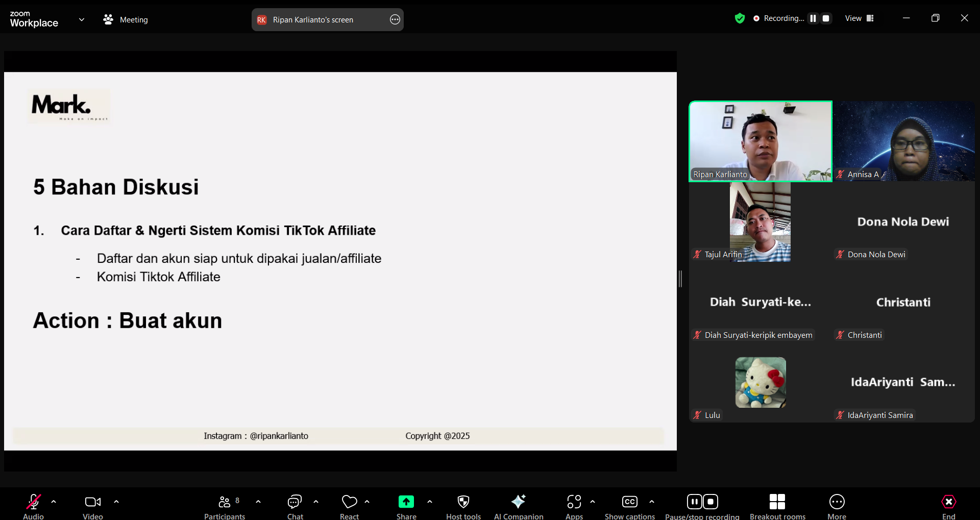Click the Copyright @2025 text
This screenshot has width=980, height=520.
click(x=437, y=436)
